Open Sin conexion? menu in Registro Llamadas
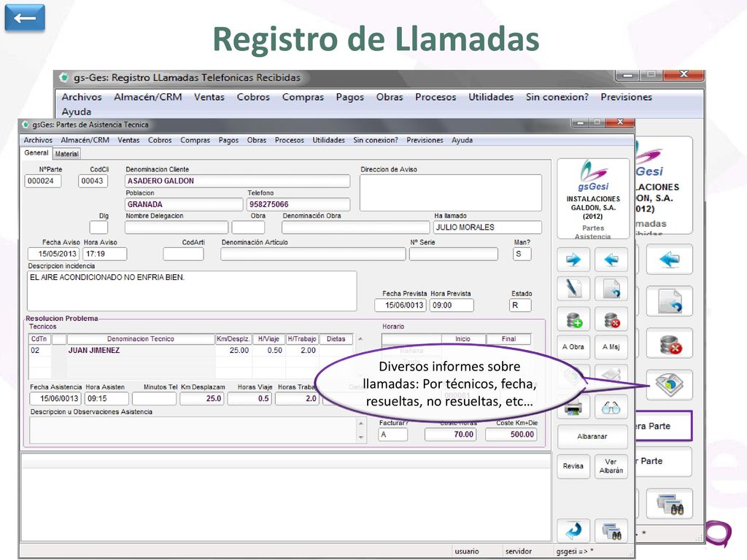Viewport: 747px width, 560px height. click(557, 97)
